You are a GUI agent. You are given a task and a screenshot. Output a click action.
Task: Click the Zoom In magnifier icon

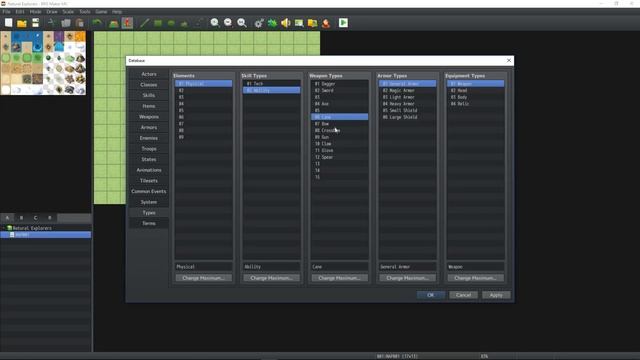point(215,23)
